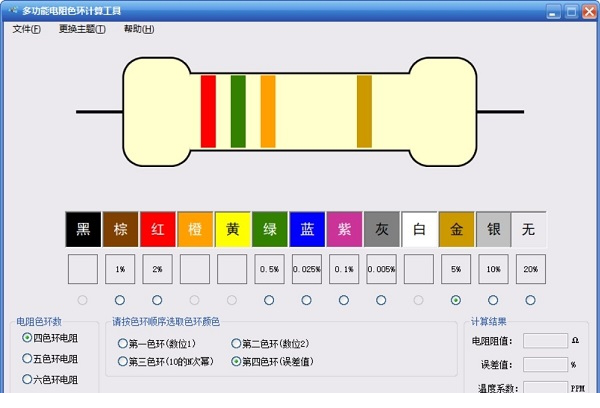
Task: Click the 2% tolerance box
Action: pyautogui.click(x=158, y=269)
